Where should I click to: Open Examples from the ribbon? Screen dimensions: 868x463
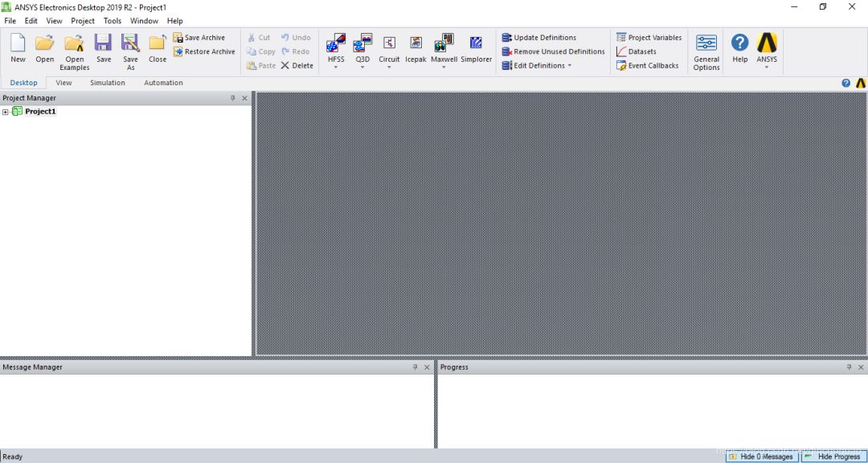click(x=74, y=52)
